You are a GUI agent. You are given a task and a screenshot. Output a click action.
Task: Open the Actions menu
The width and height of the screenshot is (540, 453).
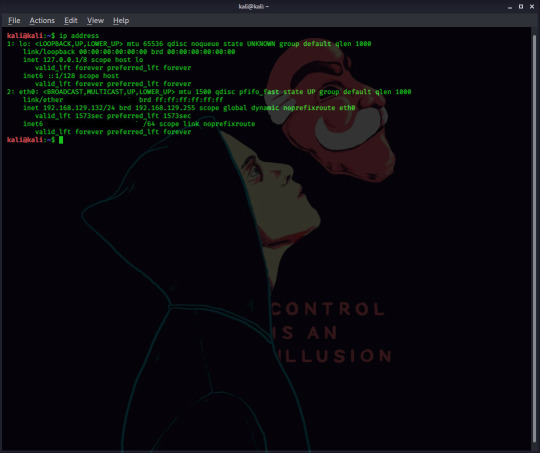click(42, 21)
